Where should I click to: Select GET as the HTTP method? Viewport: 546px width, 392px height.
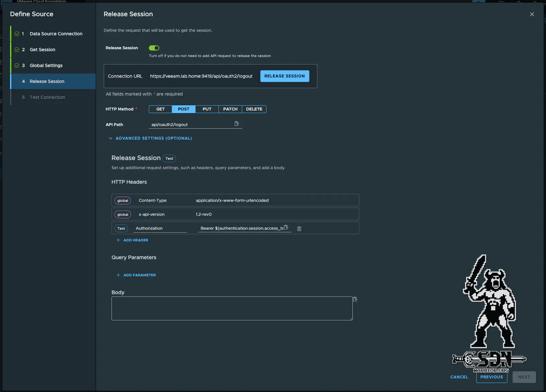pyautogui.click(x=160, y=109)
